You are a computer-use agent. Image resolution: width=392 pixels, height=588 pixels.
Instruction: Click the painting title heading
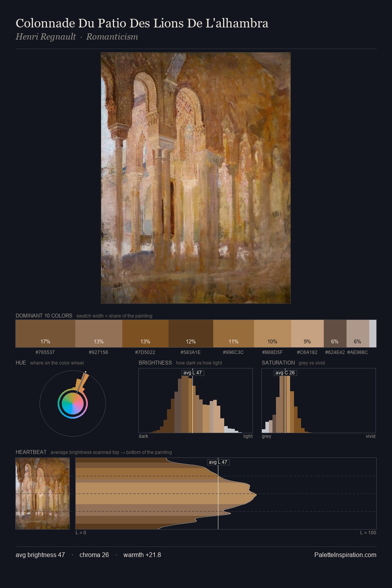pyautogui.click(x=142, y=23)
